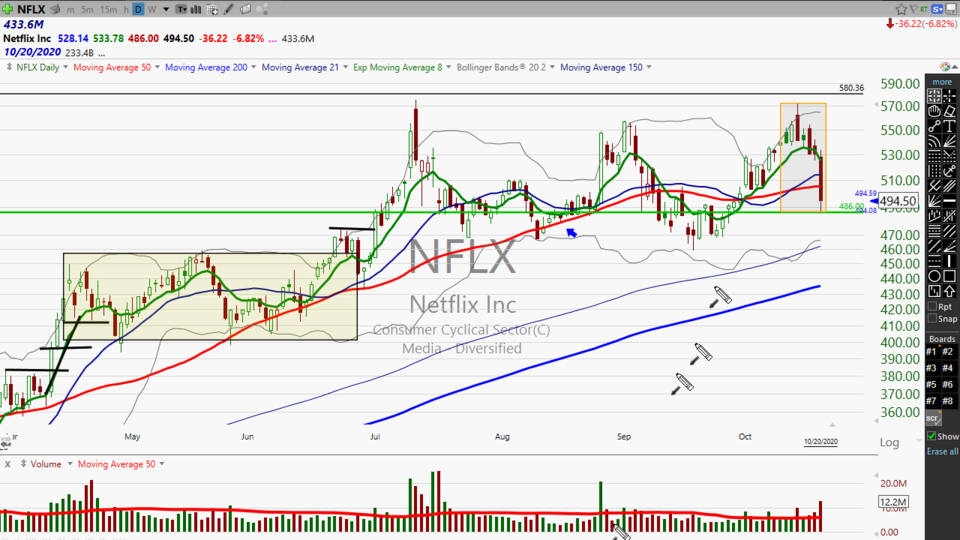This screenshot has height=540, width=960.
Task: Toggle the Snap checkbox
Action: [932, 318]
